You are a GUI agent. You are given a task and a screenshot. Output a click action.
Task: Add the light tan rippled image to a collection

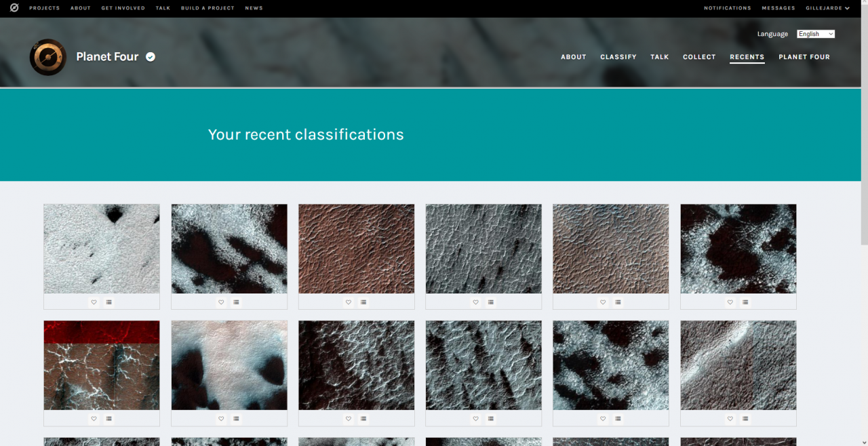coord(618,302)
